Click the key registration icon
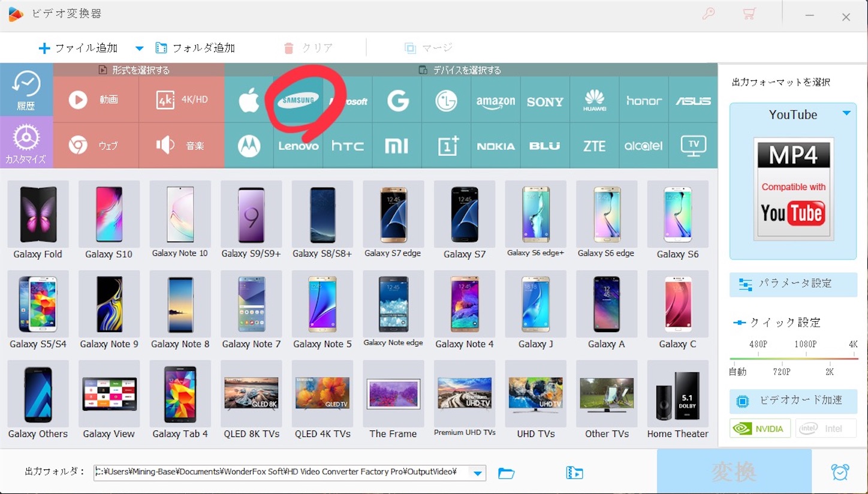 pyautogui.click(x=709, y=14)
